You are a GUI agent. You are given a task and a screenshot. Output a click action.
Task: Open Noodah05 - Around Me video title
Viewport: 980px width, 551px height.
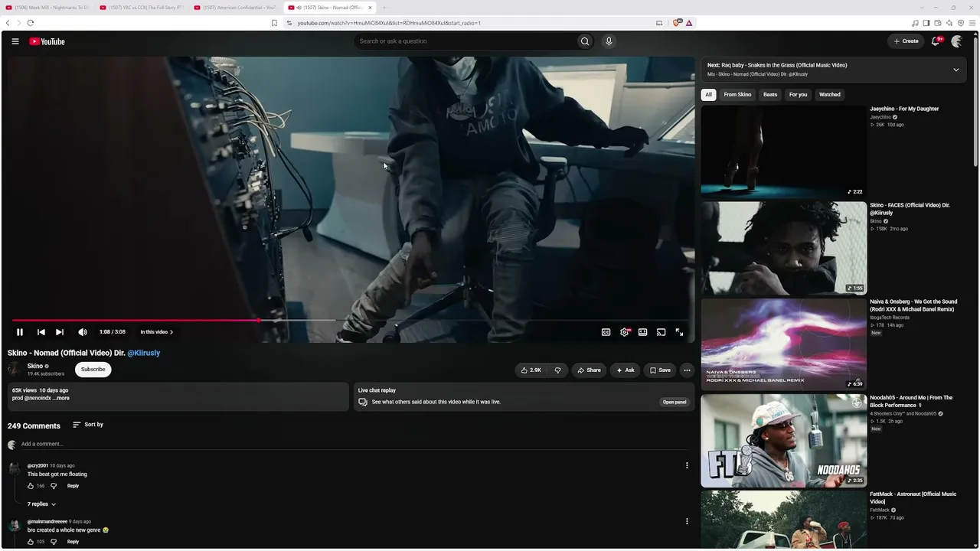coord(911,401)
